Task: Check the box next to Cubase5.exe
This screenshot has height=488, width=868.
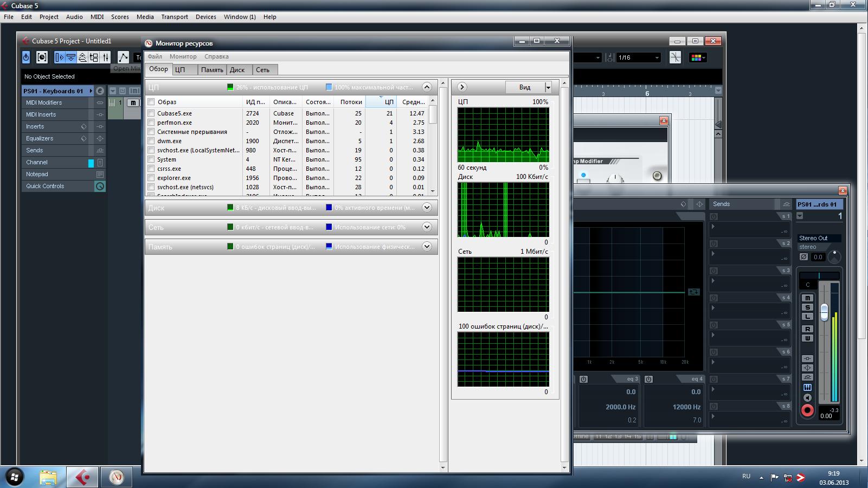Action: (x=151, y=113)
